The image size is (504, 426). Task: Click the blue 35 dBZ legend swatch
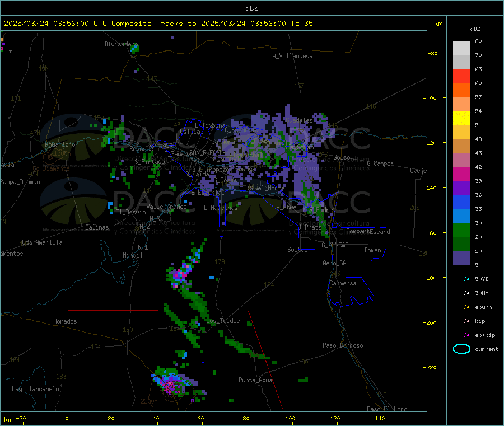coord(461,202)
